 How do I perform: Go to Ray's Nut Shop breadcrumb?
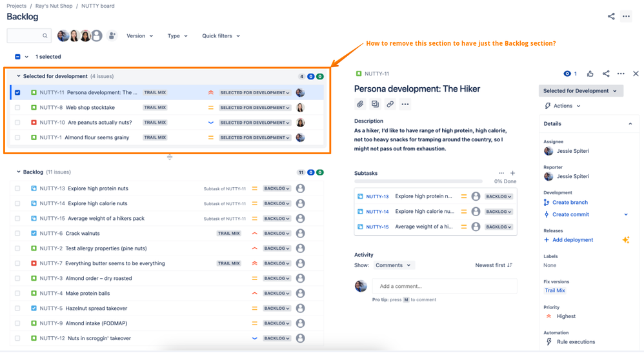click(x=54, y=6)
